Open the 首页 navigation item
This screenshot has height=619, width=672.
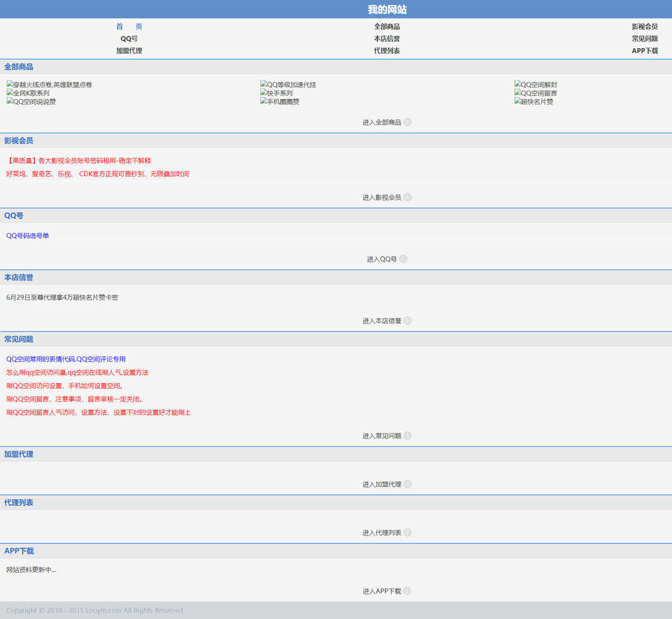point(129,26)
